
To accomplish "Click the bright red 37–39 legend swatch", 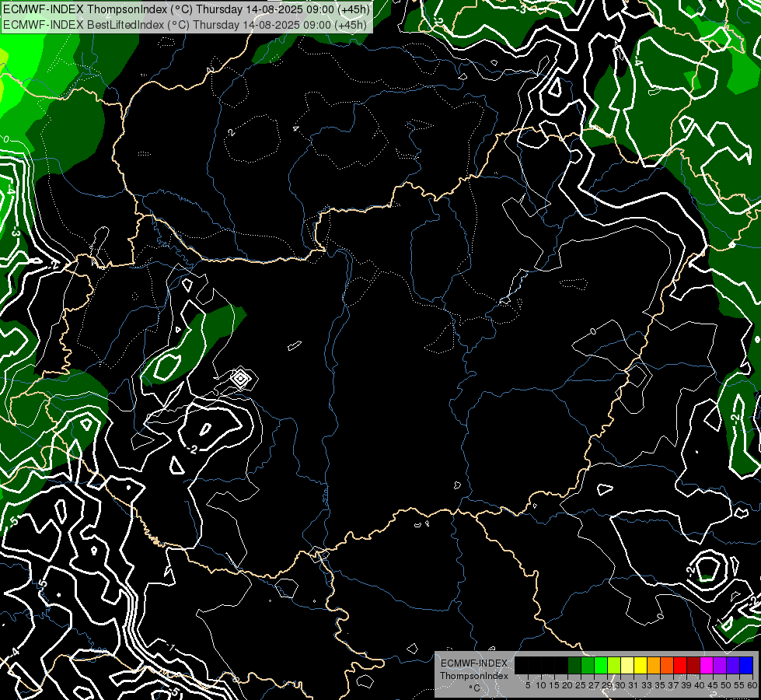I will (x=680, y=665).
